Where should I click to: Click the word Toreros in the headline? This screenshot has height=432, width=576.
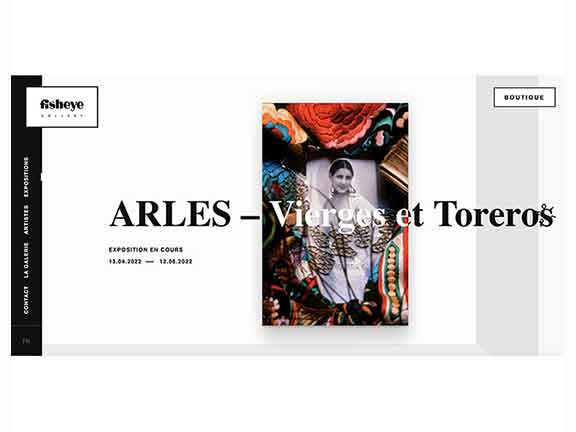(x=494, y=214)
